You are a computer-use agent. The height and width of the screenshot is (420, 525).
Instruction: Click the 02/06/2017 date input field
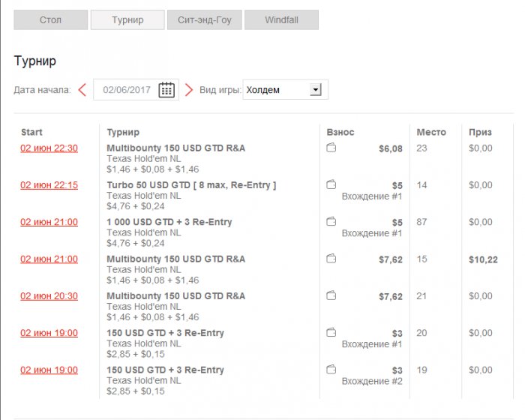click(x=127, y=90)
